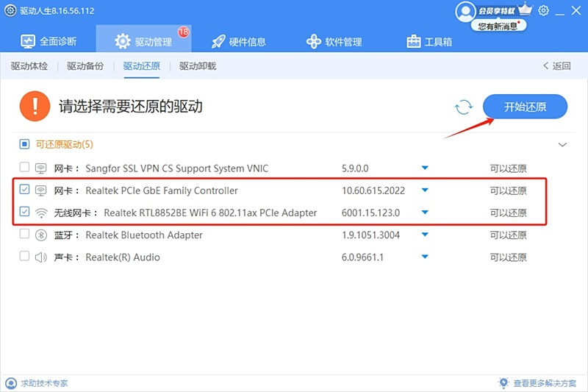Image resolution: width=588 pixels, height=392 pixels.
Task: Click the membership crown icon
Action: tap(525, 9)
